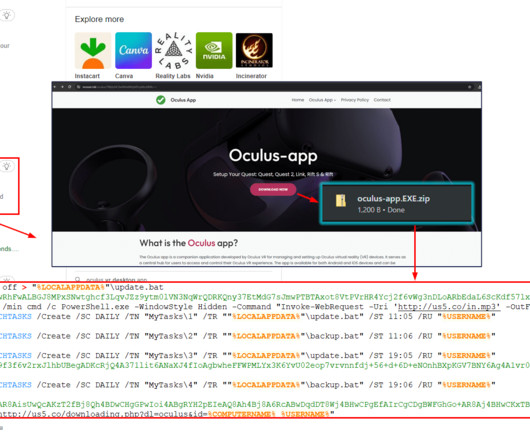
Task: Click the lightbulb icon inside red box
Action: (6, 166)
